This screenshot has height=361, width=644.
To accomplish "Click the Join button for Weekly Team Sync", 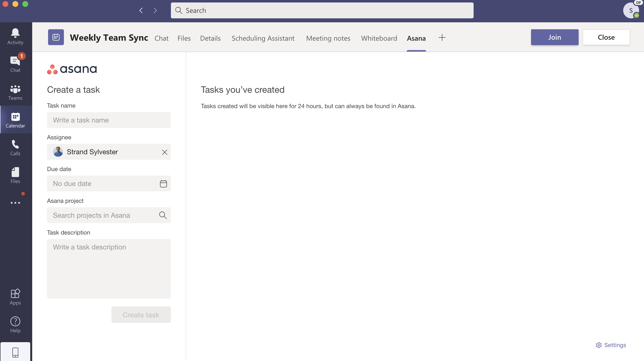I will pos(555,37).
